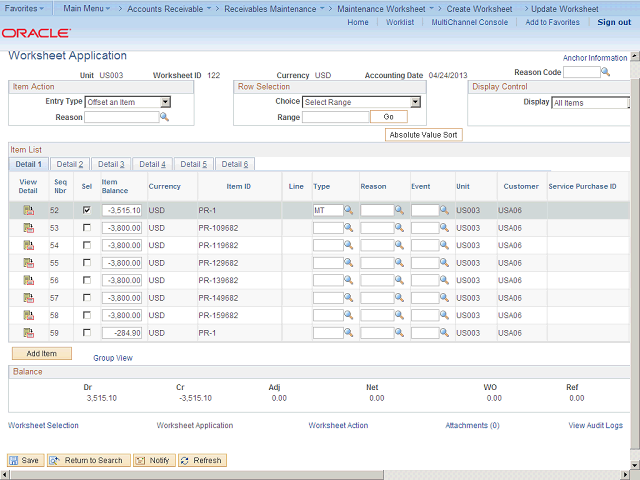This screenshot has height=480, width=640.
Task: Open the View Audit Logs link
Action: point(595,425)
